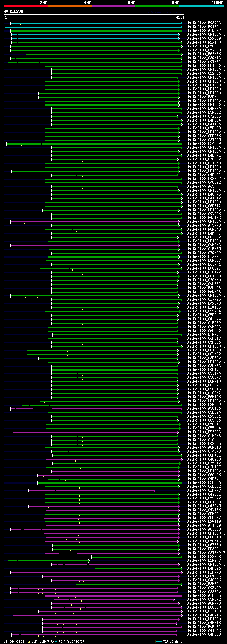Select label UniRef100_C4QYE3
Image resolution: width=227 pixels, height=644 pixels.
click(x=204, y=459)
